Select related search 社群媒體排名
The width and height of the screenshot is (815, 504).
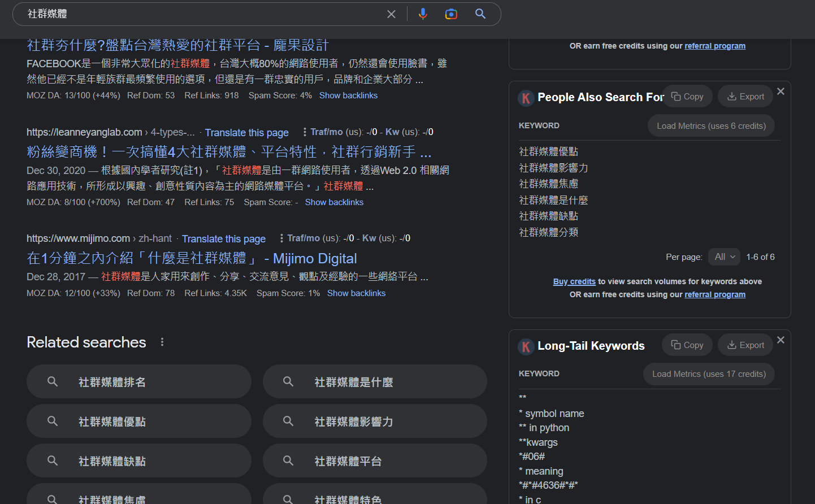138,382
